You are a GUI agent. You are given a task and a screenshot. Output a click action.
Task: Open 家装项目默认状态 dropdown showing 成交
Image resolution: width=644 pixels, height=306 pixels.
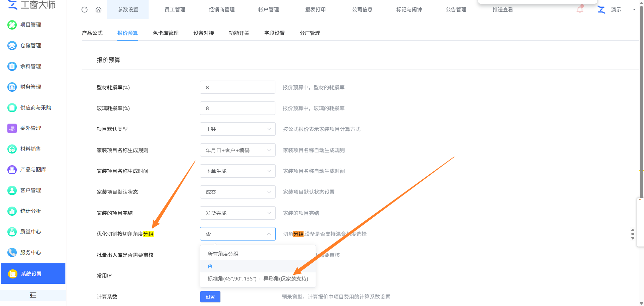coord(237,192)
